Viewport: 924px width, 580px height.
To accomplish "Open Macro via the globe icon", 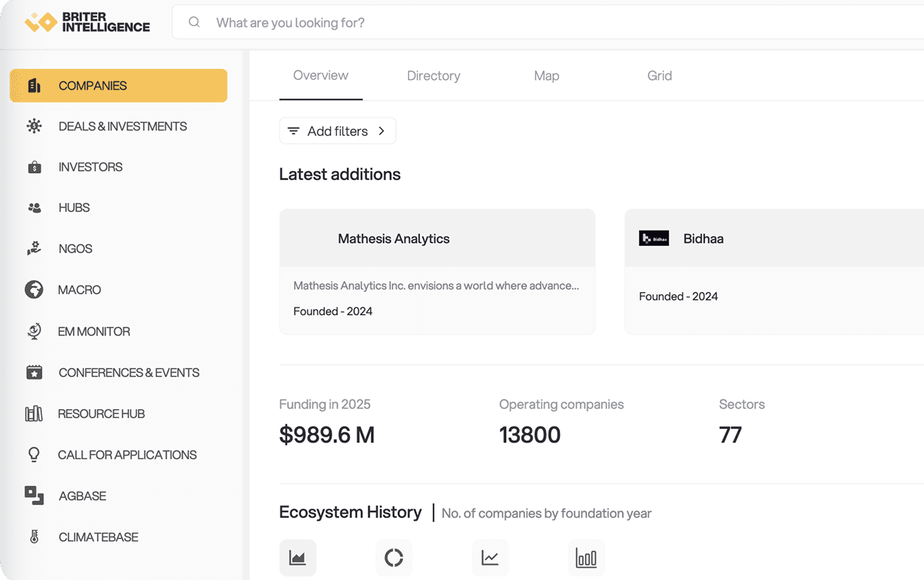I will point(34,289).
